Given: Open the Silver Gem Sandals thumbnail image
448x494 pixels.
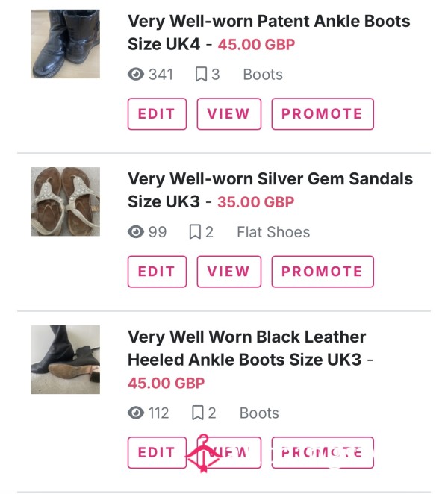Looking at the screenshot, I should click(x=65, y=201).
